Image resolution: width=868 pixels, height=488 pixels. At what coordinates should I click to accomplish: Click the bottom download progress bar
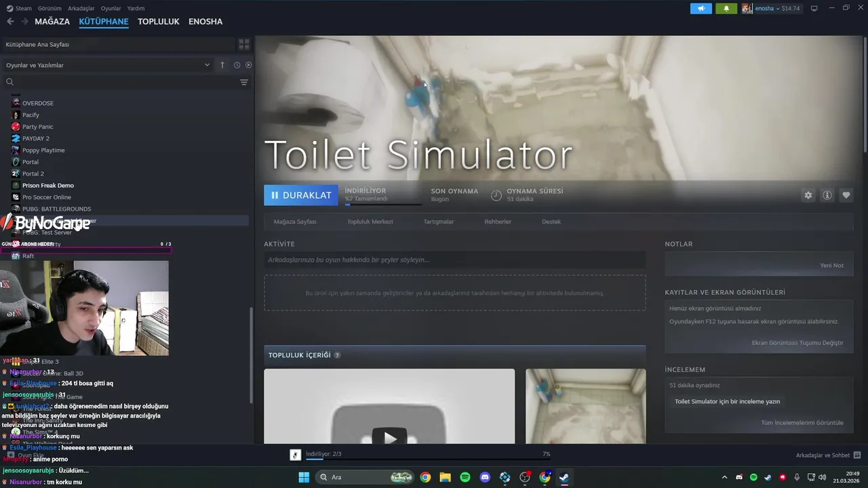point(428,460)
